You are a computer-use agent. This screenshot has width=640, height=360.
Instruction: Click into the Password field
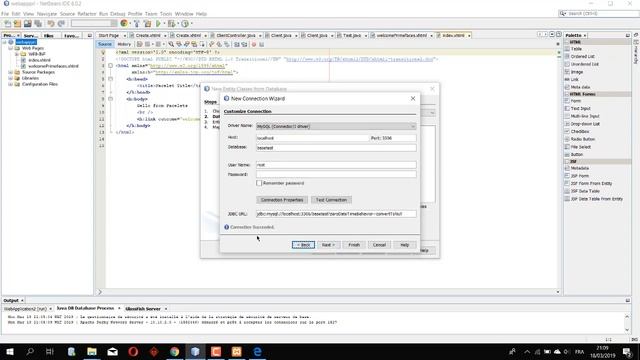coord(336,174)
